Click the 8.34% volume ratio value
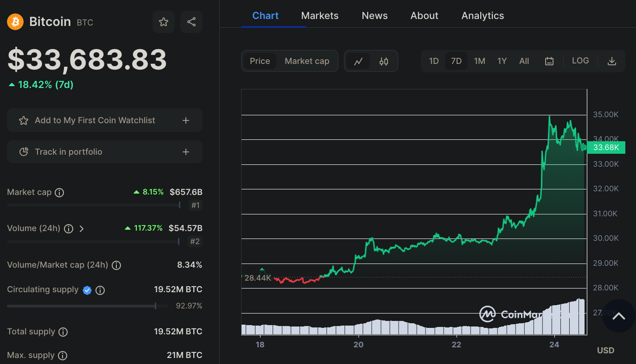Screen dimensions: 636x364 pos(190,265)
